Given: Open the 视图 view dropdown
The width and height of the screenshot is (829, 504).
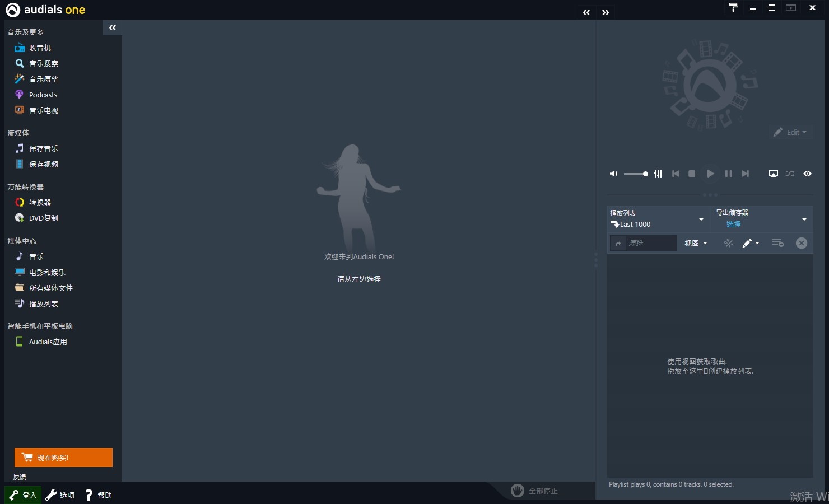Looking at the screenshot, I should (x=696, y=243).
